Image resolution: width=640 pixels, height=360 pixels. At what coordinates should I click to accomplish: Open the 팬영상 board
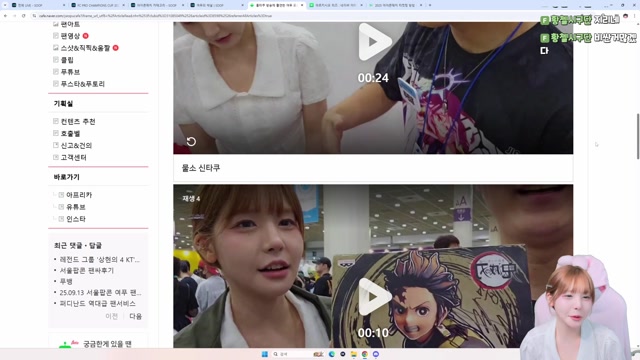[x=70, y=36]
